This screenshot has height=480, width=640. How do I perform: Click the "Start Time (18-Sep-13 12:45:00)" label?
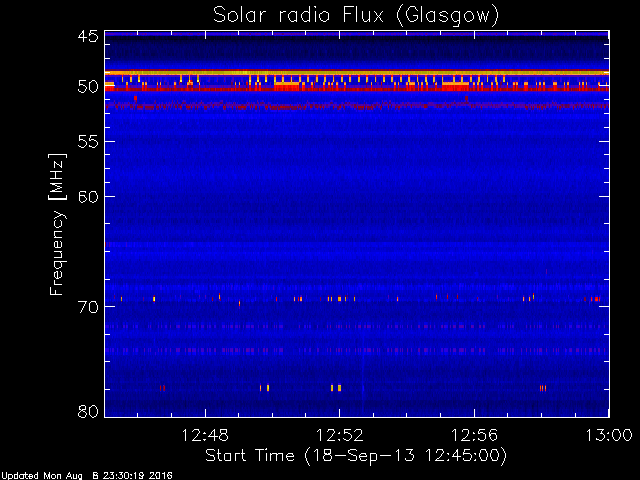coord(356,456)
